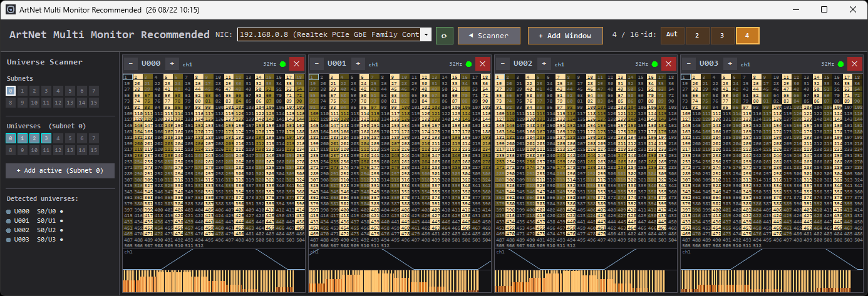Click the 4 / 16 window count text

[626, 35]
